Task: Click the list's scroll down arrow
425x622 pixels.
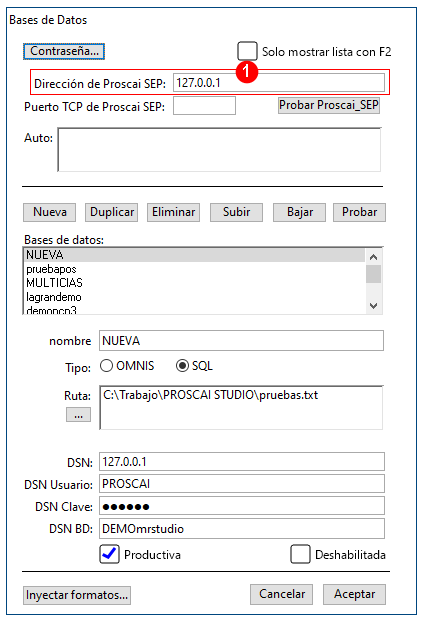Action: 373,306
